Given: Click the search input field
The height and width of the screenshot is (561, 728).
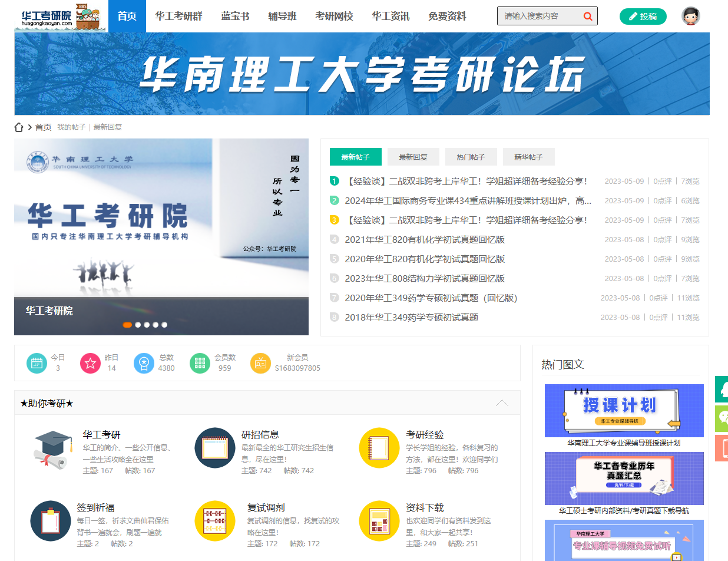Looking at the screenshot, I should tap(540, 16).
